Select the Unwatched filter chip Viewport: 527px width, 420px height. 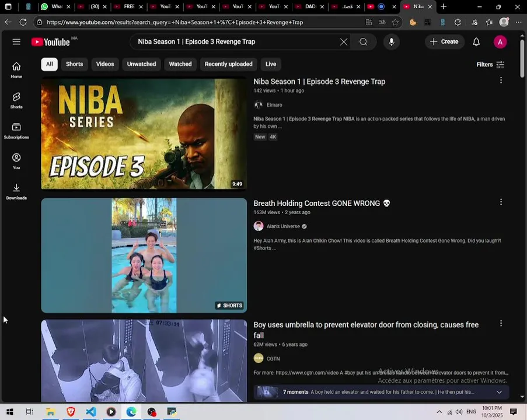(141, 64)
